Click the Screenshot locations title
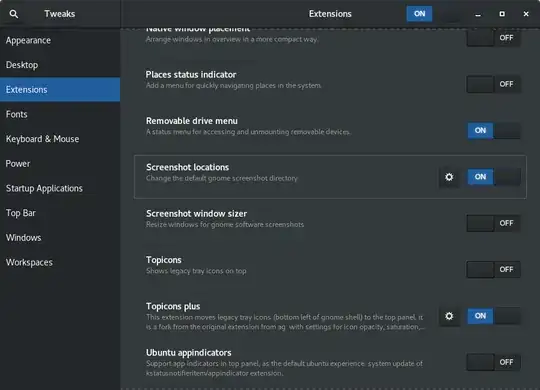Viewport: 540px width, 390px height. pos(187,167)
